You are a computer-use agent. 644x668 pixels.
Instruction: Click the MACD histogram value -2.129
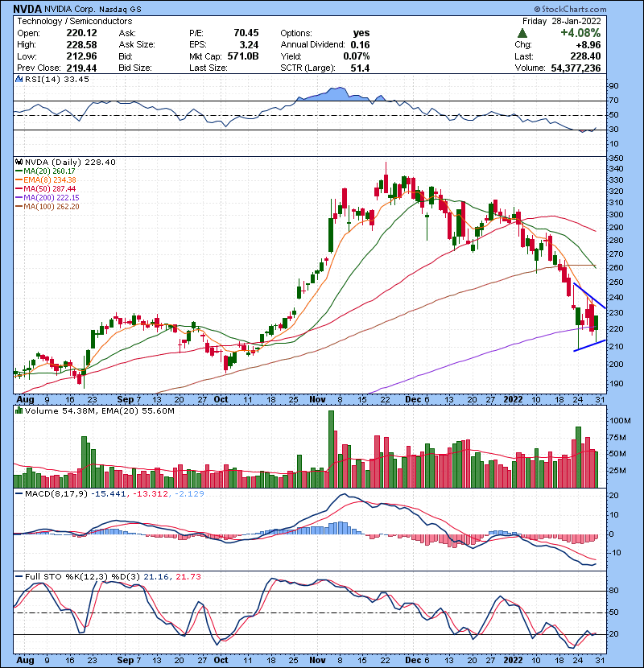click(189, 494)
